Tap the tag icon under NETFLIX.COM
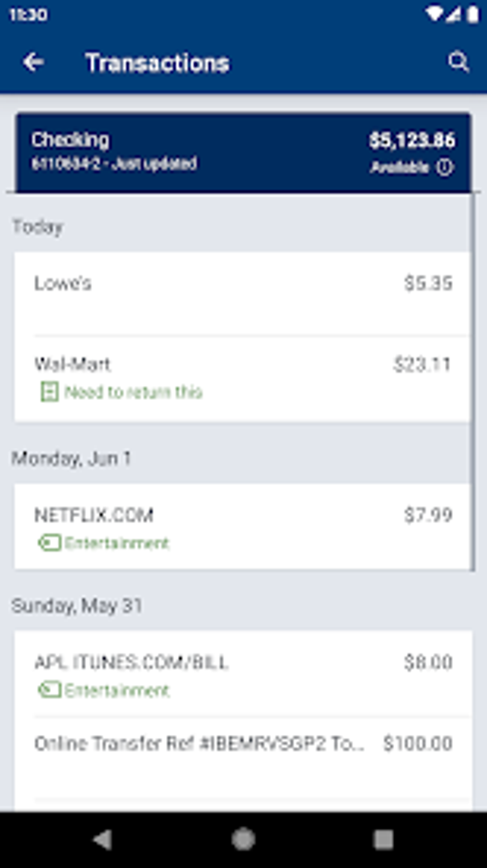The height and width of the screenshot is (868, 487). click(x=49, y=543)
